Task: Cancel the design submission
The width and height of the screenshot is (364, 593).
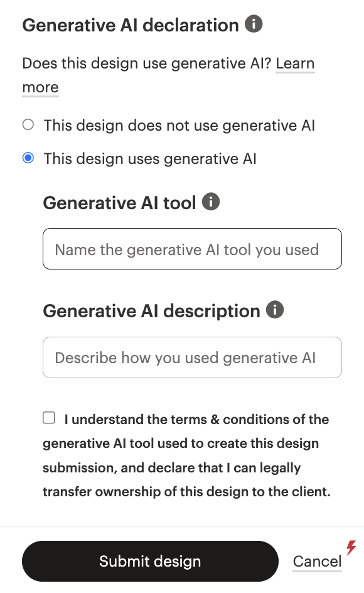Action: click(x=317, y=561)
